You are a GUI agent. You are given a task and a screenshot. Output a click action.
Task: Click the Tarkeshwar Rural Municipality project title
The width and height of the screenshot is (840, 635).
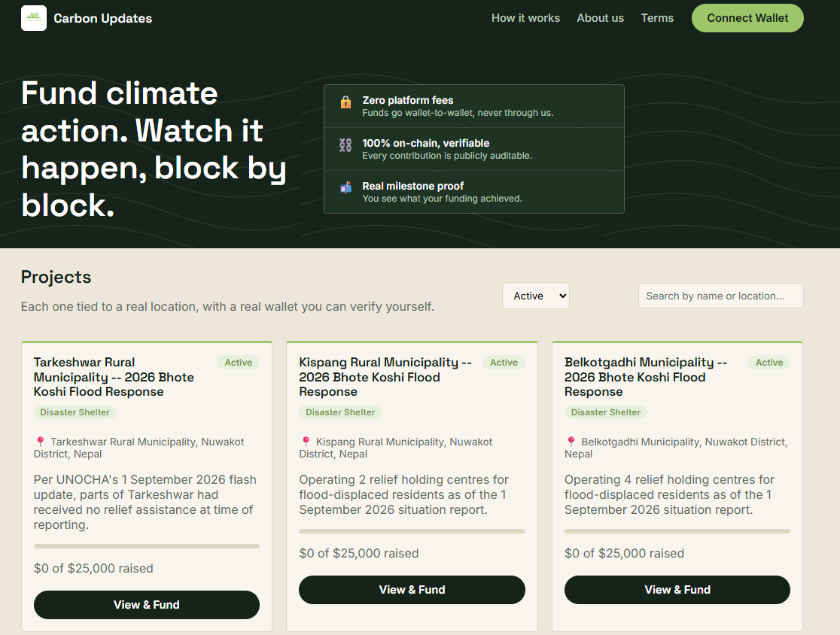tap(114, 377)
